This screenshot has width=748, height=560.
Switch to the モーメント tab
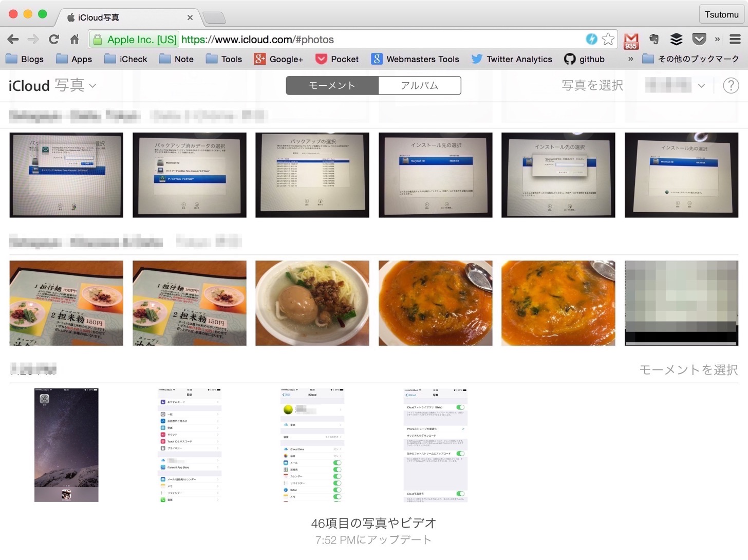332,85
